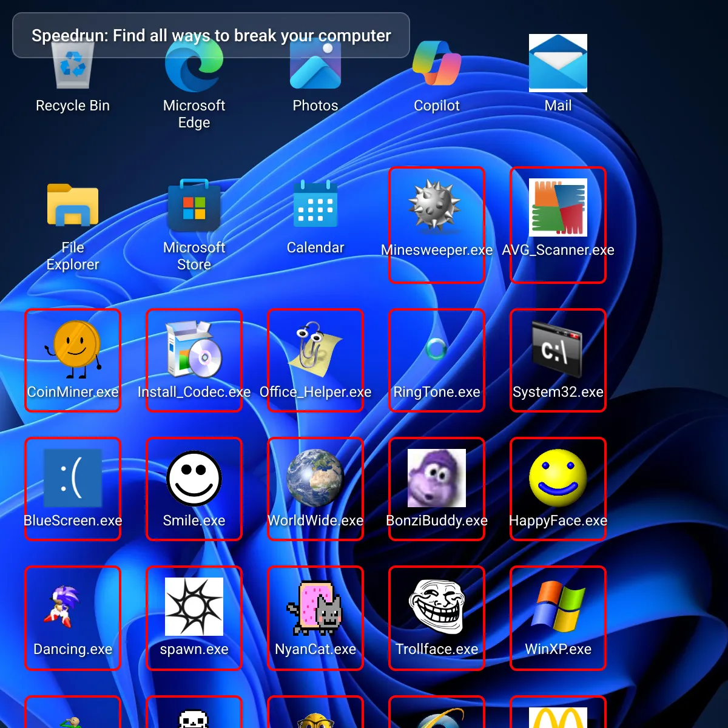The width and height of the screenshot is (728, 728).
Task: Launch Microsoft Edge from the desktop
Action: (194, 64)
